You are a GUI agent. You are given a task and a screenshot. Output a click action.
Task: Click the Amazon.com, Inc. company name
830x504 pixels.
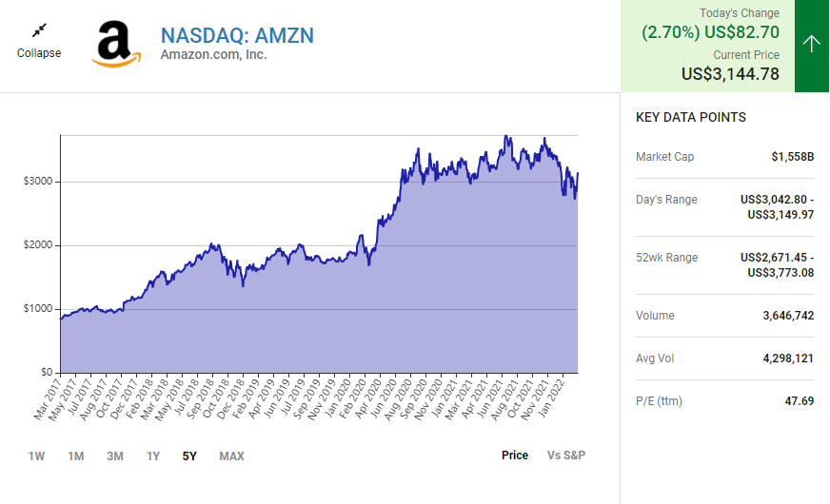tap(213, 55)
